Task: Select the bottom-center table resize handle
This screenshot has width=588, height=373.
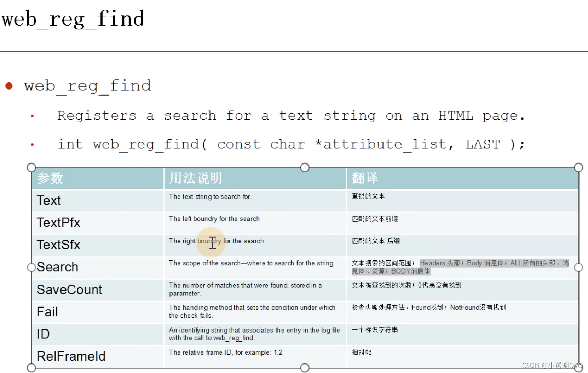Action: (x=305, y=368)
